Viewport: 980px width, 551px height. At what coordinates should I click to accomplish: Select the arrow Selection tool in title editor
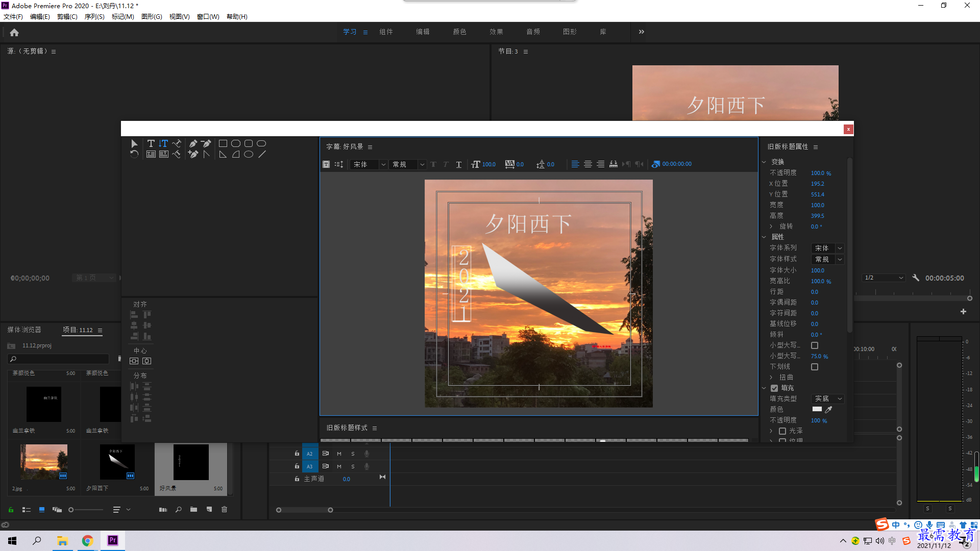(x=134, y=143)
